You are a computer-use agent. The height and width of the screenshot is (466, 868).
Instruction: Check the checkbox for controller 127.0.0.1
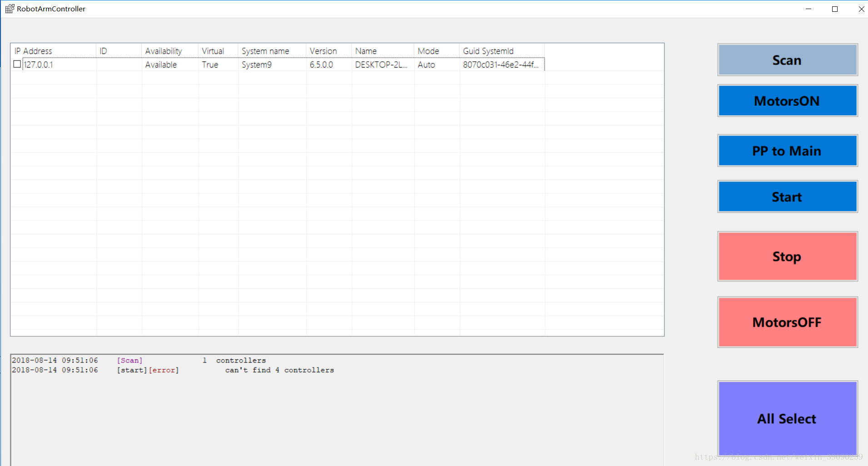[17, 64]
